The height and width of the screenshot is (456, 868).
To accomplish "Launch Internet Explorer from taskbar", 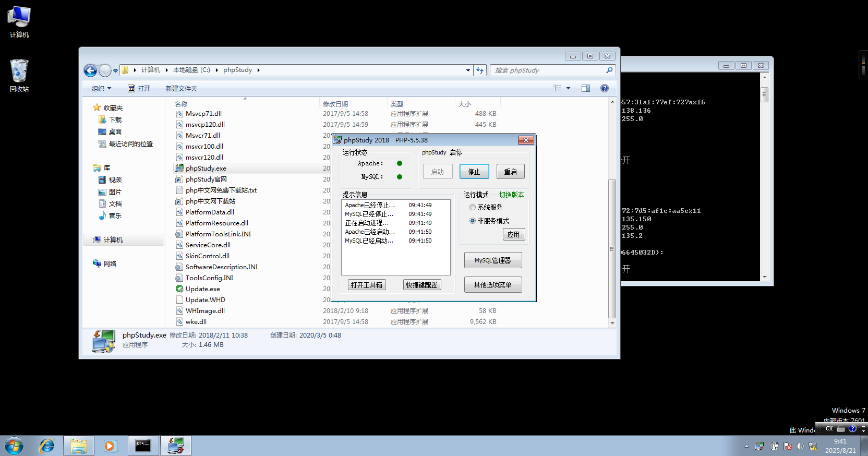I will [47, 446].
